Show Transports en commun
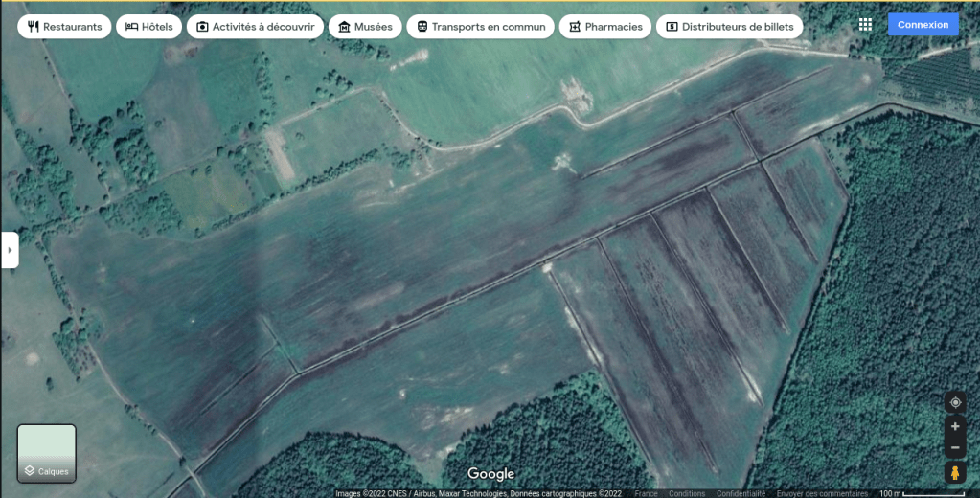 click(x=480, y=27)
